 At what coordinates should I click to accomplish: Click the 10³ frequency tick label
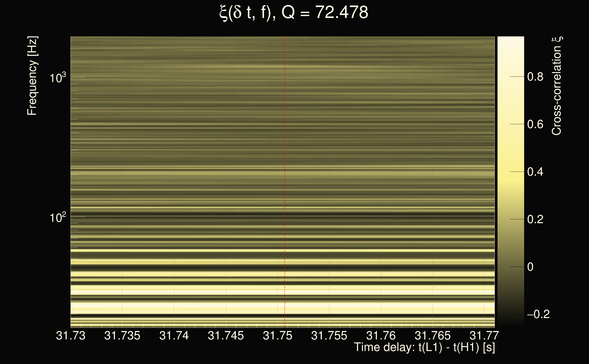pos(58,78)
